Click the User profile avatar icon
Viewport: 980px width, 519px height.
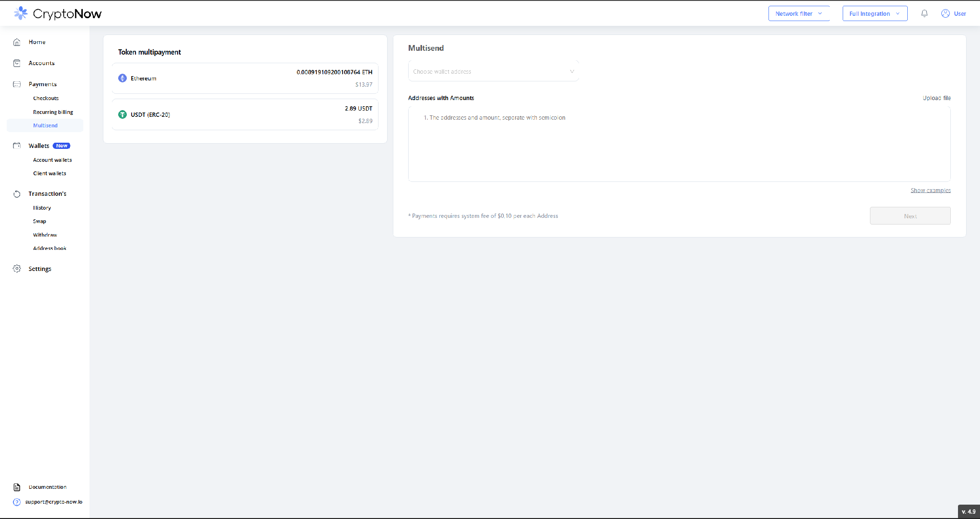pos(946,13)
